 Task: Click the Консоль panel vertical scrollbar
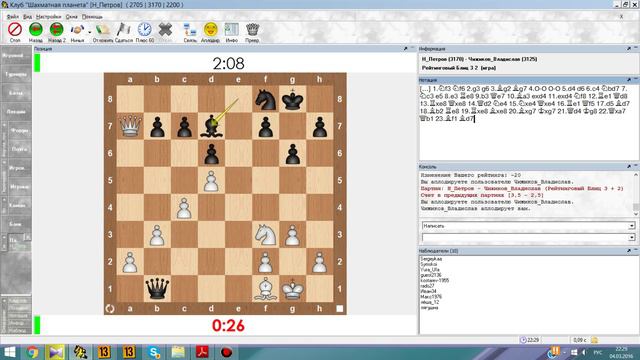pyautogui.click(x=636, y=194)
